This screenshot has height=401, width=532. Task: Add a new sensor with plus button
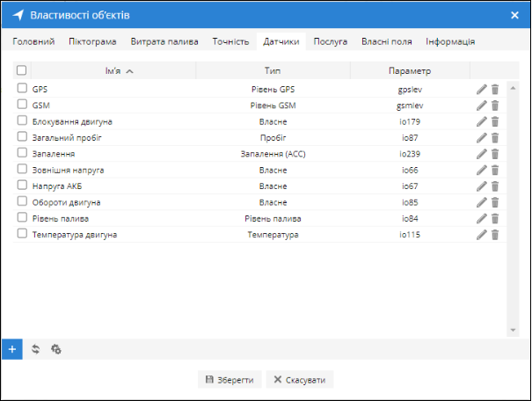[x=12, y=349]
